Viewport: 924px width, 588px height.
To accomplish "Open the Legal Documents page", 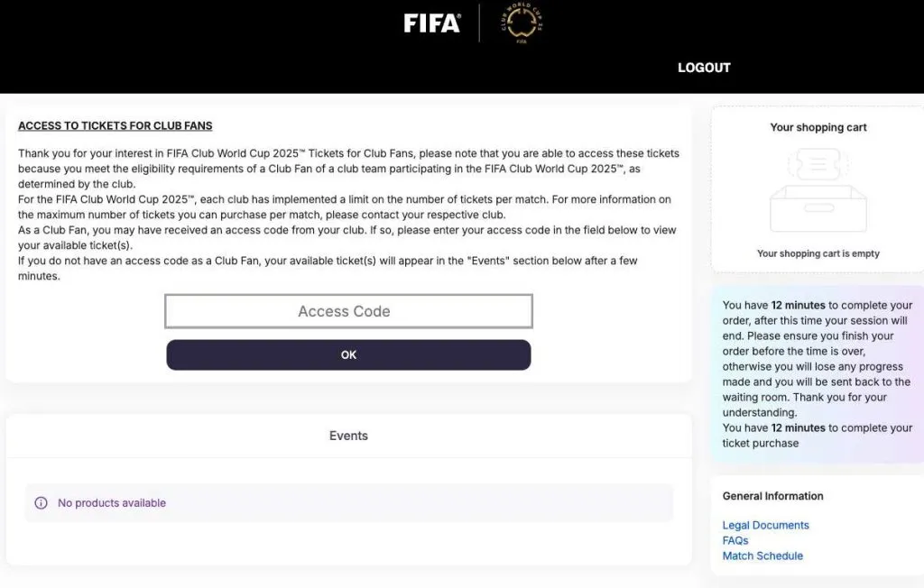I will pyautogui.click(x=765, y=525).
